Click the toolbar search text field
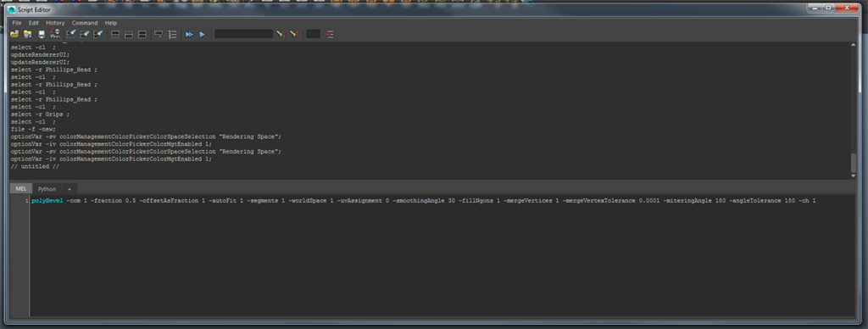This screenshot has height=329, width=868. (243, 34)
